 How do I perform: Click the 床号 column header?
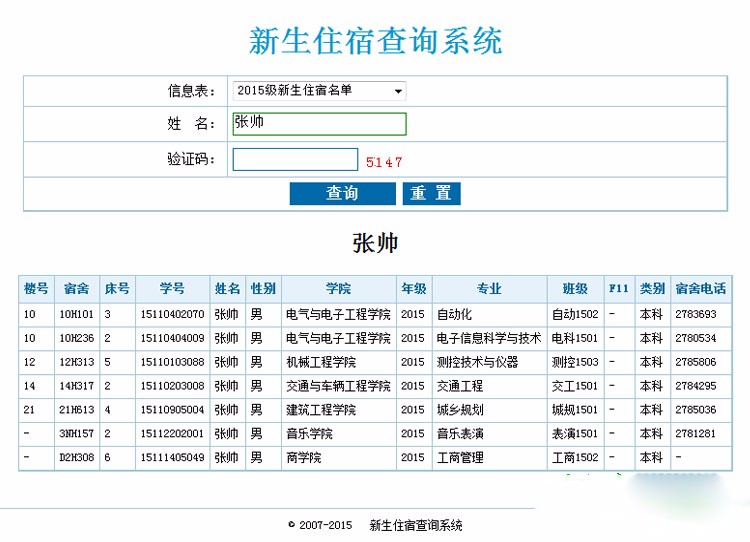pos(117,288)
